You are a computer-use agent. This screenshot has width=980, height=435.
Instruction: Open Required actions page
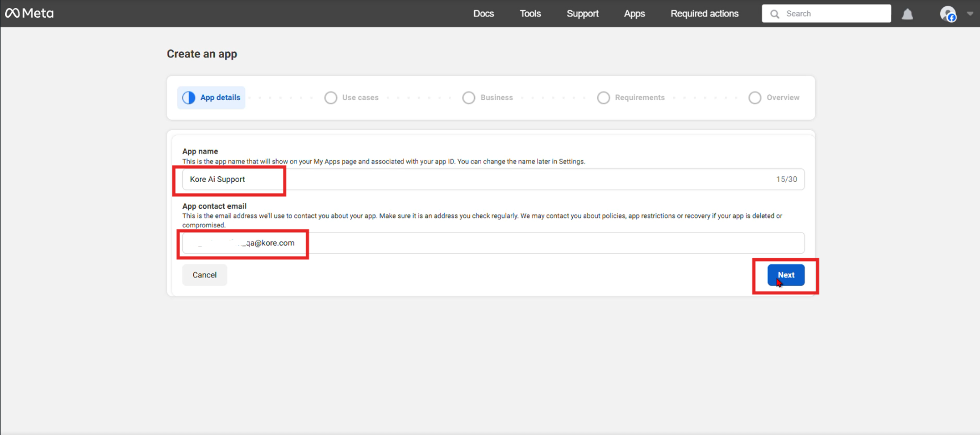click(704, 14)
